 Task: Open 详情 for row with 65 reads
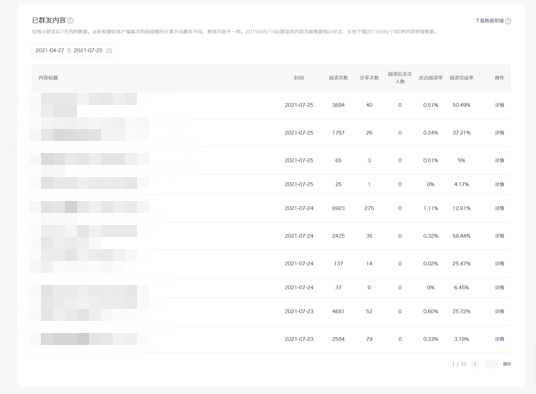pyautogui.click(x=499, y=160)
